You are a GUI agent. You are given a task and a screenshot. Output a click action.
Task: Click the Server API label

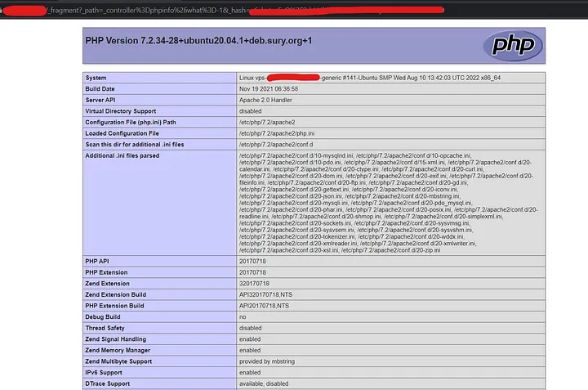click(100, 100)
